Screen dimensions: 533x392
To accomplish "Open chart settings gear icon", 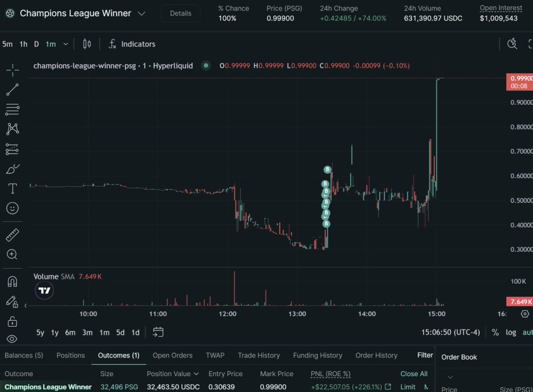I will [x=525, y=314].
